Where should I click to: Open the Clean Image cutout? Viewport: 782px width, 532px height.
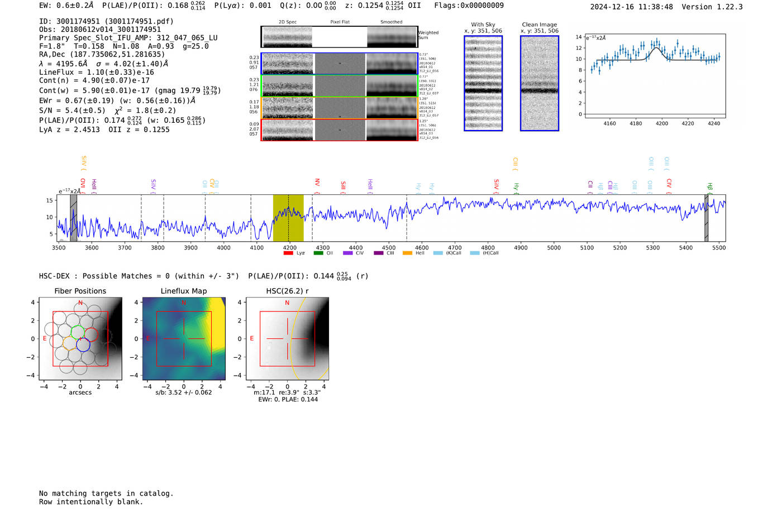coord(540,83)
